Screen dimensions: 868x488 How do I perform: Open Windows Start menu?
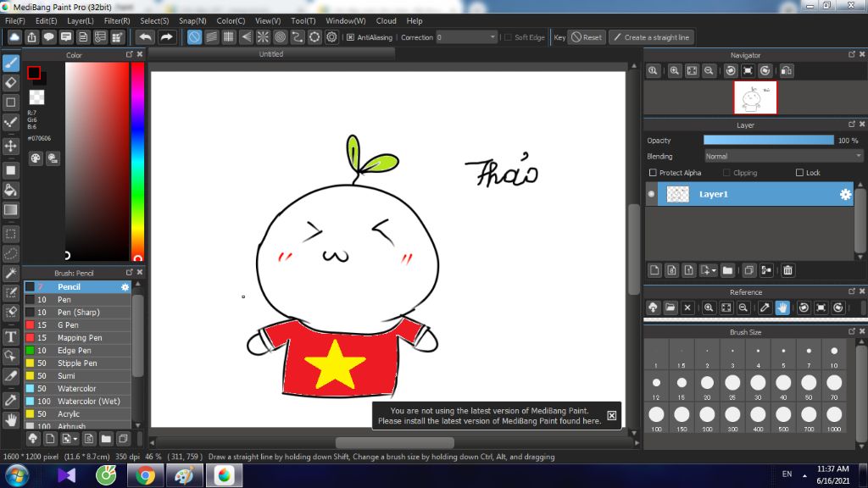point(17,476)
